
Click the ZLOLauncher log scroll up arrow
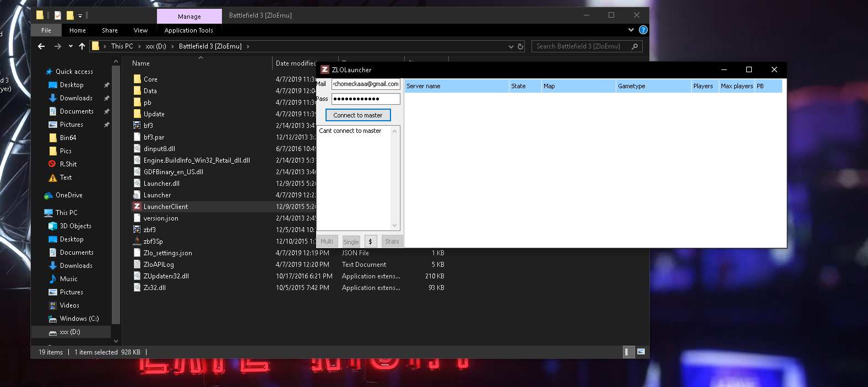[394, 131]
